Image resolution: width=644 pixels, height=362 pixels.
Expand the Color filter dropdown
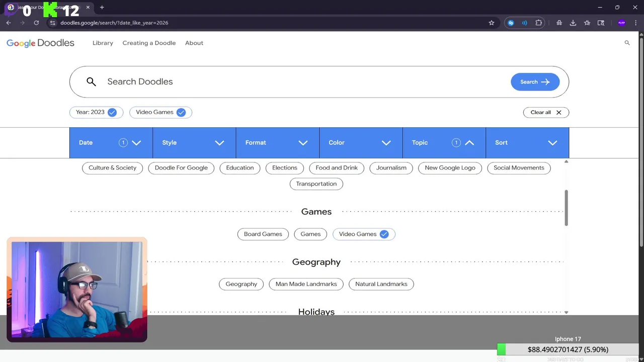coord(361,143)
